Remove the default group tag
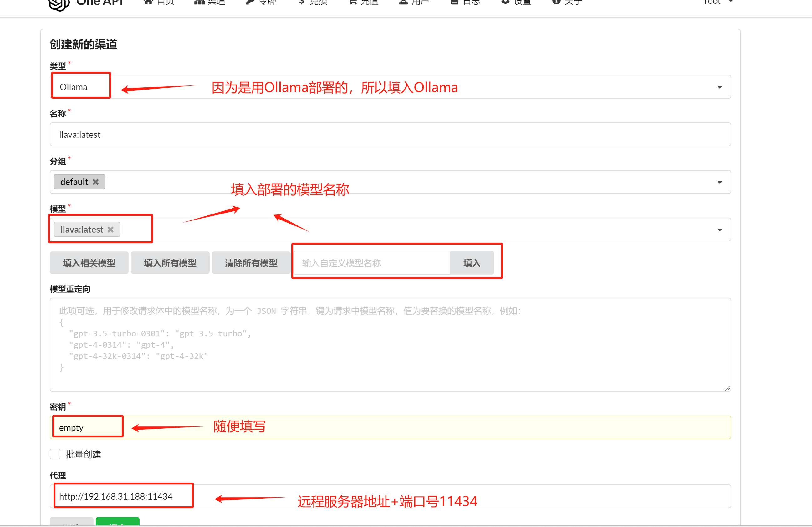 click(96, 182)
